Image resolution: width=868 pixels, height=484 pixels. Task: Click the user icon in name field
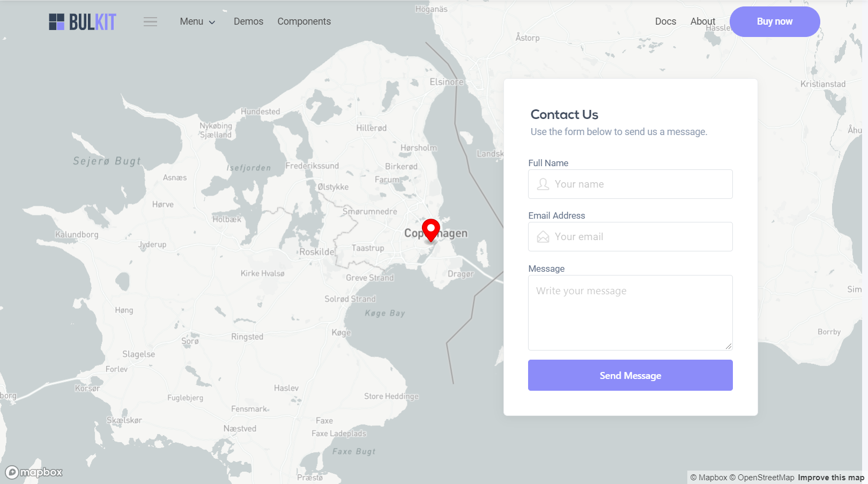point(543,184)
